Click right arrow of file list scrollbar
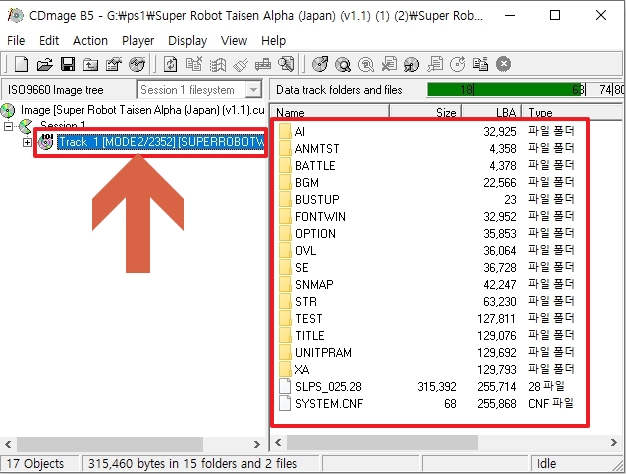This screenshot has height=474, width=626. (x=614, y=442)
